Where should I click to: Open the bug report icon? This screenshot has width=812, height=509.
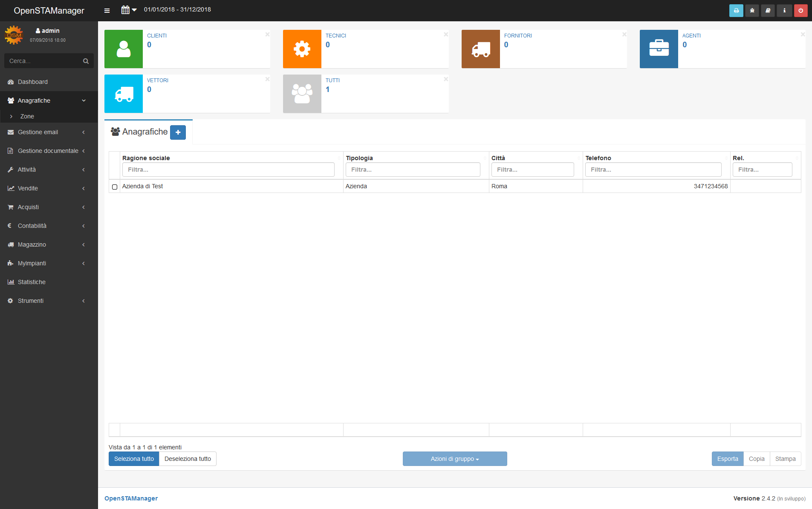752,11
